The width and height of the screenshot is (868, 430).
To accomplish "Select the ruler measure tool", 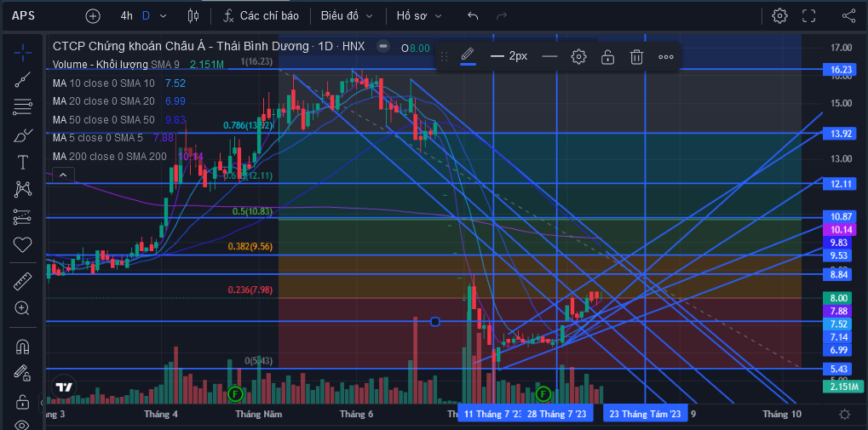I will (x=23, y=282).
